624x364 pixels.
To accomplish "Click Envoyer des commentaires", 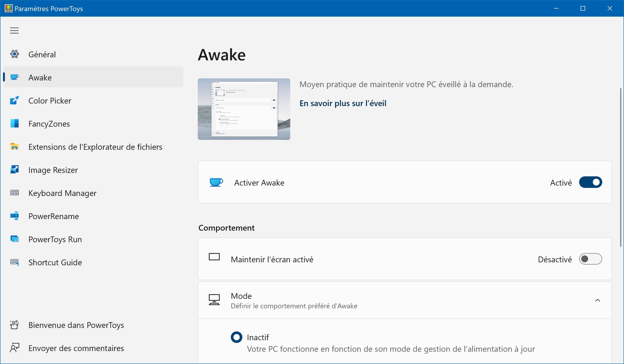I will click(93, 348).
